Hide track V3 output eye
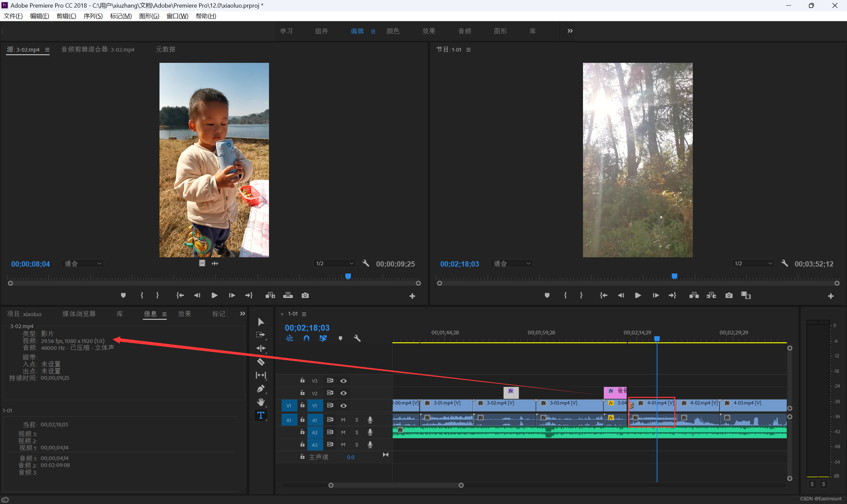Screen dimensions: 847x504 coord(343,381)
